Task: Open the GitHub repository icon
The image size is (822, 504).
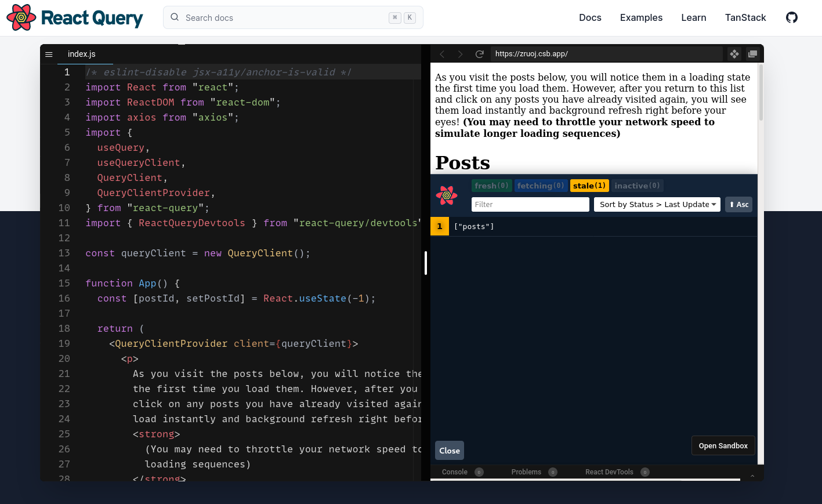Action: coord(791,17)
